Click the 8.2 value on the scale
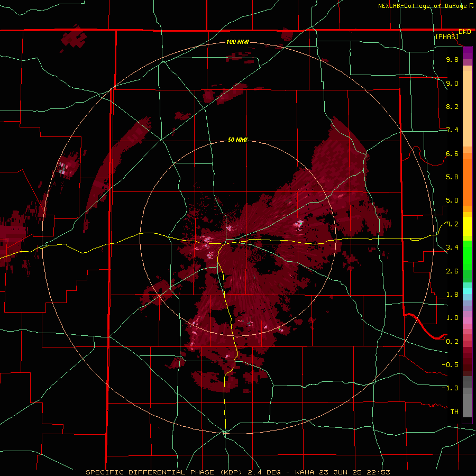This screenshot has height=476, width=476. pyautogui.click(x=452, y=106)
